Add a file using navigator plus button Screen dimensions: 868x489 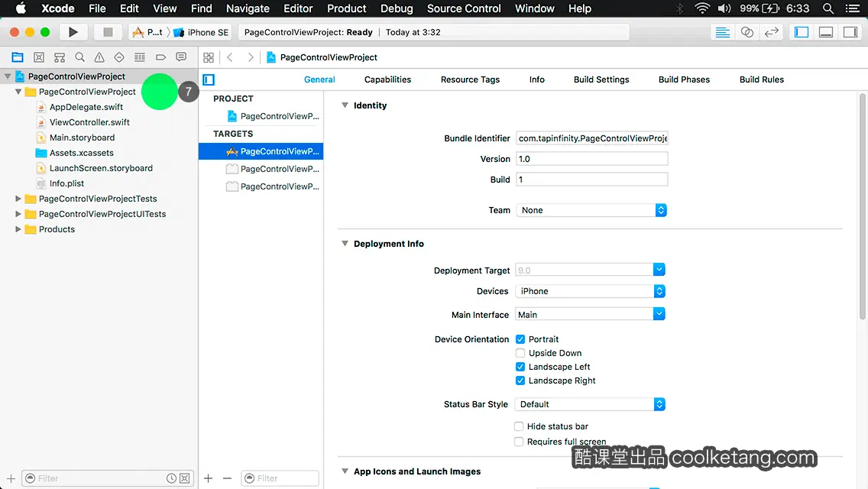11,478
